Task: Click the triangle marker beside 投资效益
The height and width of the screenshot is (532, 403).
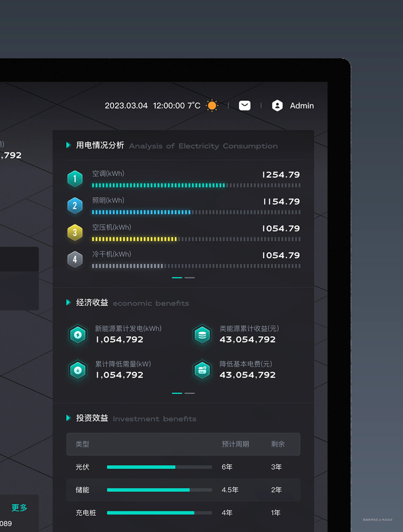Action: click(68, 418)
